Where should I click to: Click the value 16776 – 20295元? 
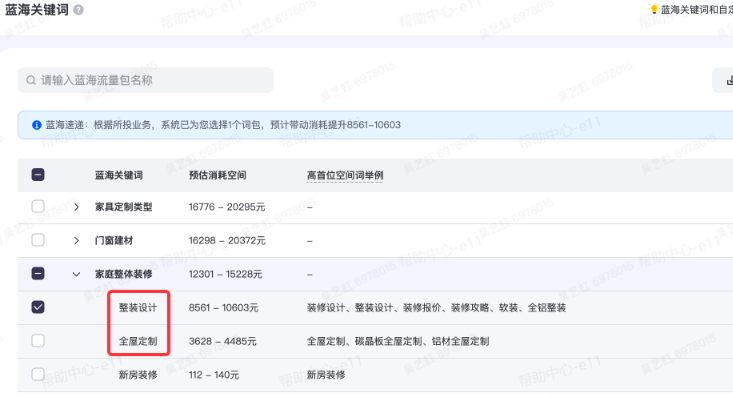point(227,207)
